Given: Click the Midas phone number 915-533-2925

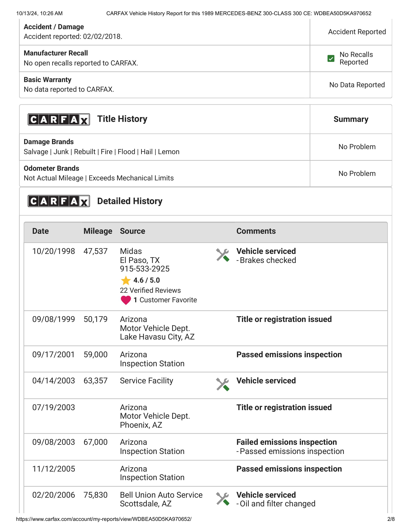Looking at the screenshot, I should (145, 269).
